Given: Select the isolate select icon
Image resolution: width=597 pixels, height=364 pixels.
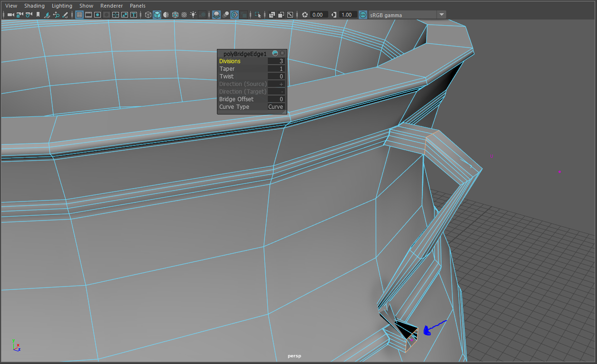Looking at the screenshot, I should (x=257, y=14).
